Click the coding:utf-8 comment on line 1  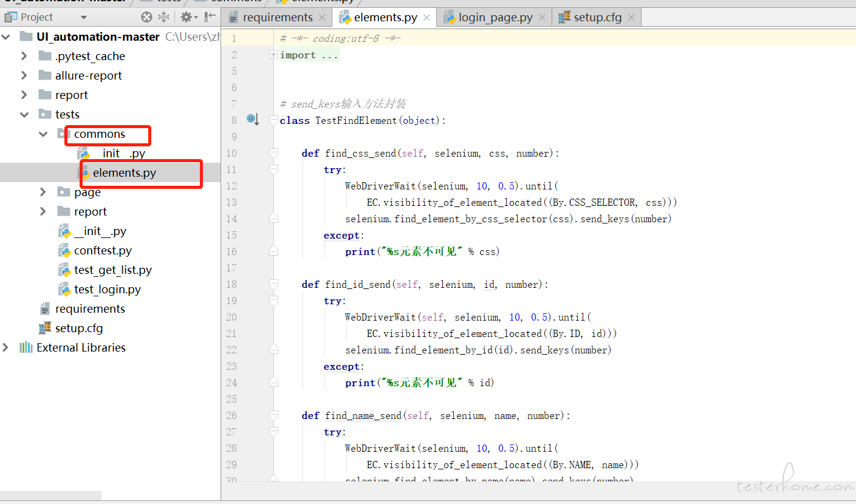coord(341,38)
